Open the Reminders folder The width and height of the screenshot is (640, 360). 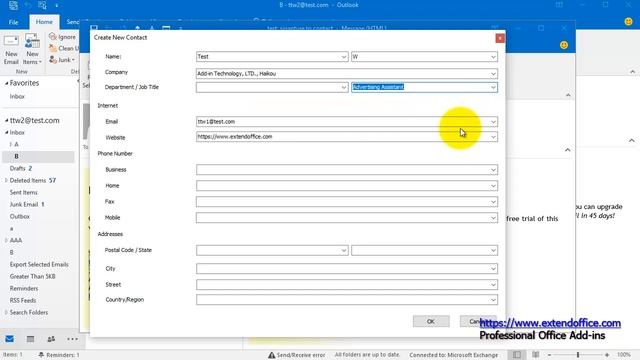coord(24,289)
